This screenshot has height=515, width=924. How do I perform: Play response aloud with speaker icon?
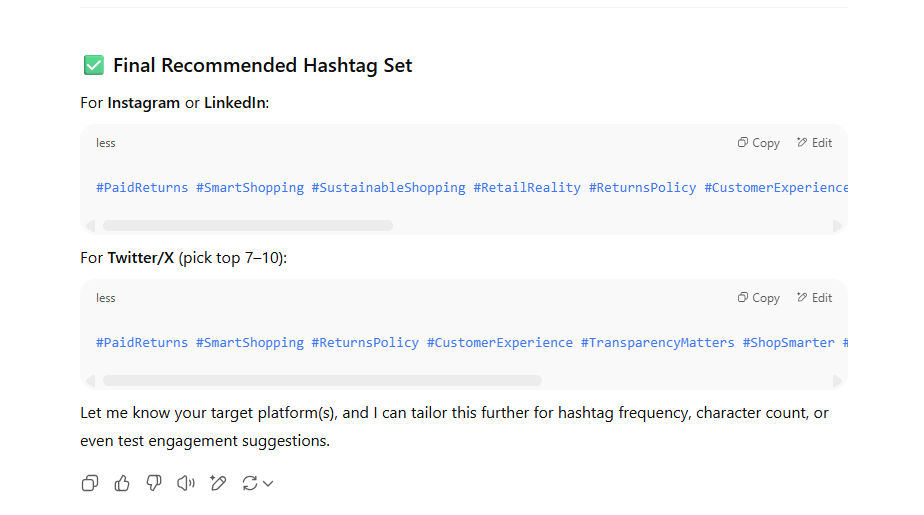186,483
